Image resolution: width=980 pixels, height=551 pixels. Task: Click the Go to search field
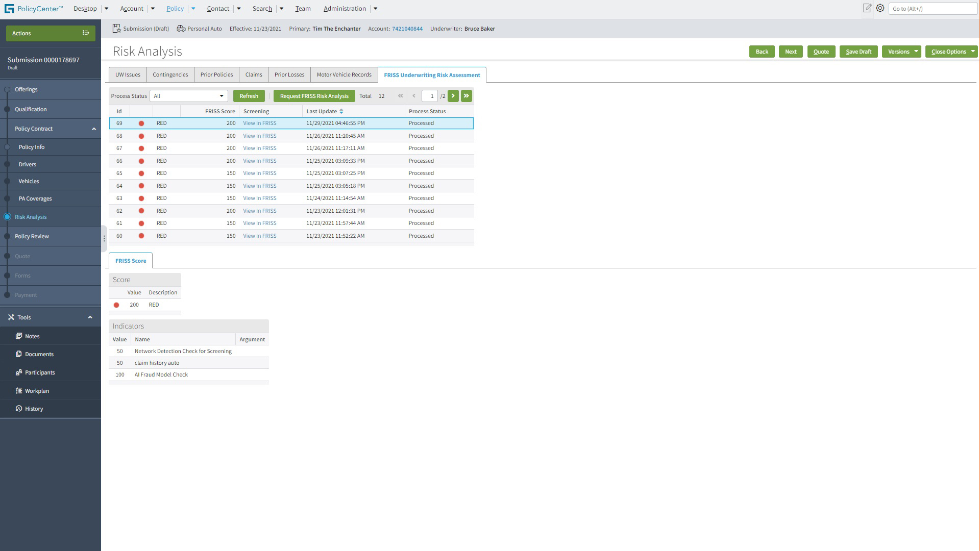[x=932, y=9]
